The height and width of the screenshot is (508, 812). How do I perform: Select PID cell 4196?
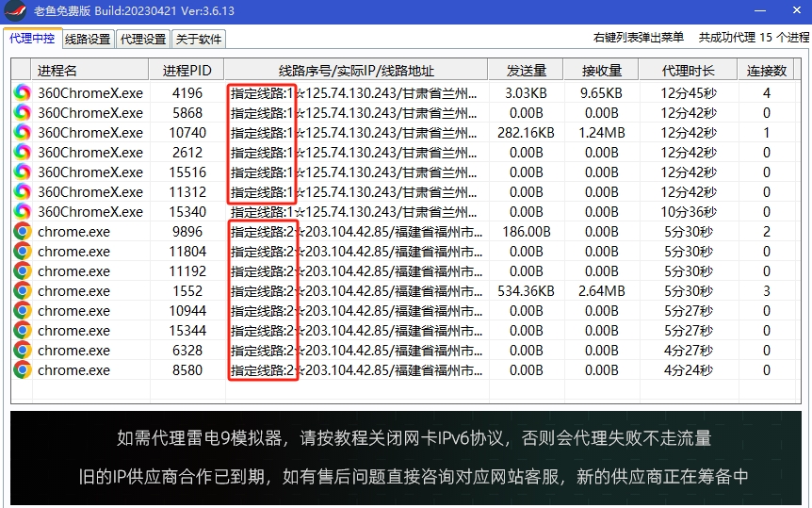point(187,92)
